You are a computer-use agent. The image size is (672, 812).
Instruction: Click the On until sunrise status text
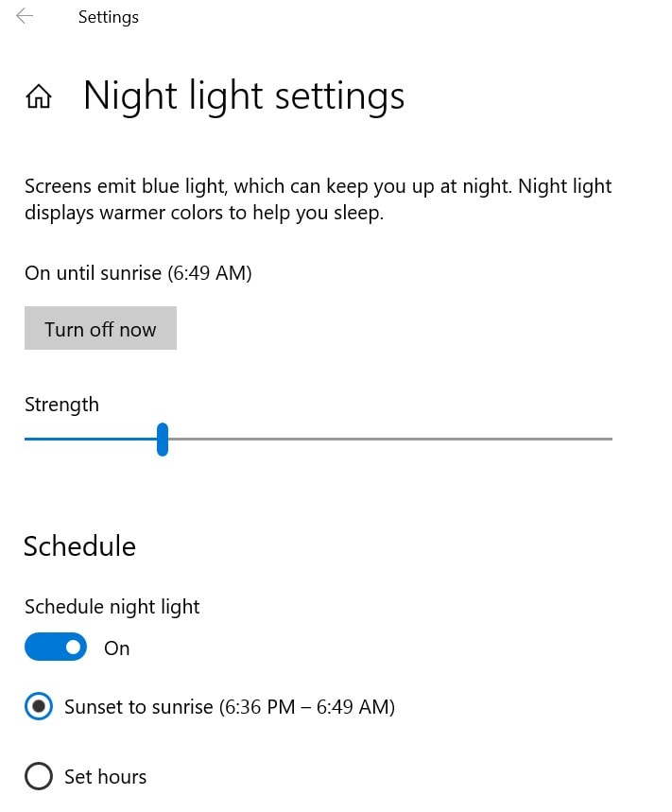coord(138,273)
